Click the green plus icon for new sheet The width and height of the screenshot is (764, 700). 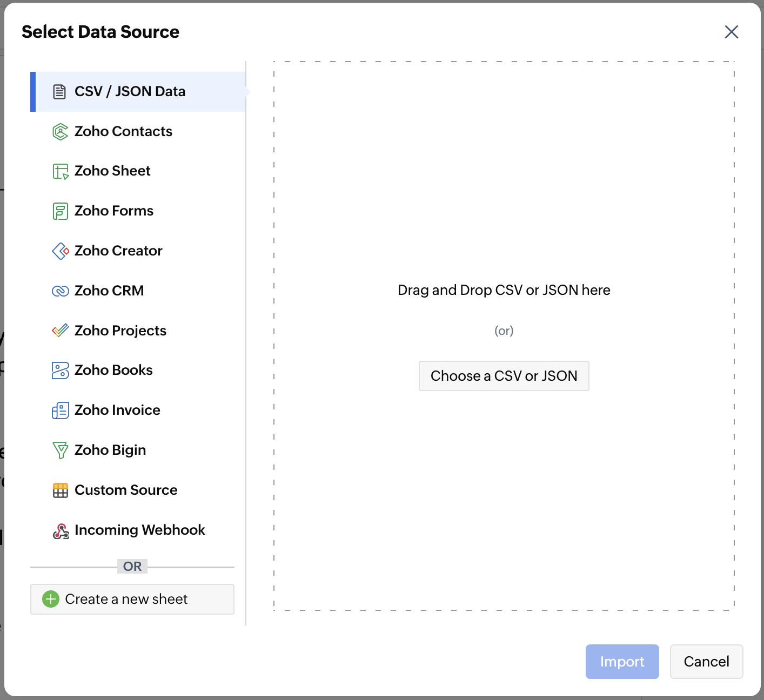(x=51, y=599)
